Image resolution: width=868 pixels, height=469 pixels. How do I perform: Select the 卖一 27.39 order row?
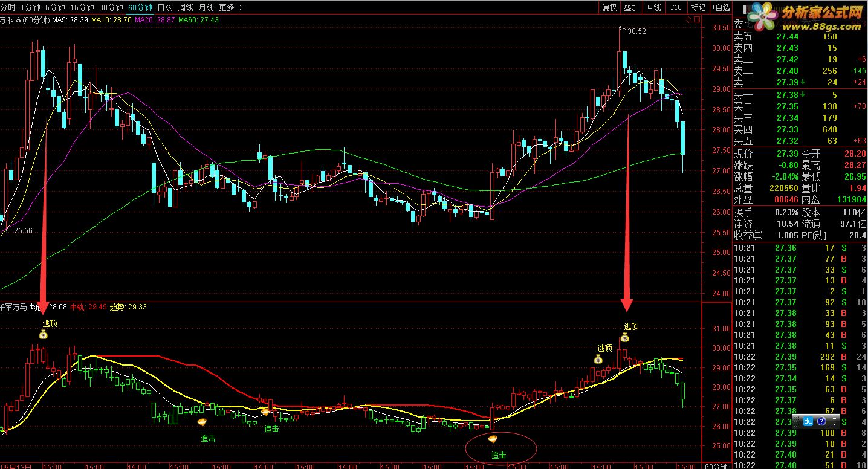tap(800, 82)
